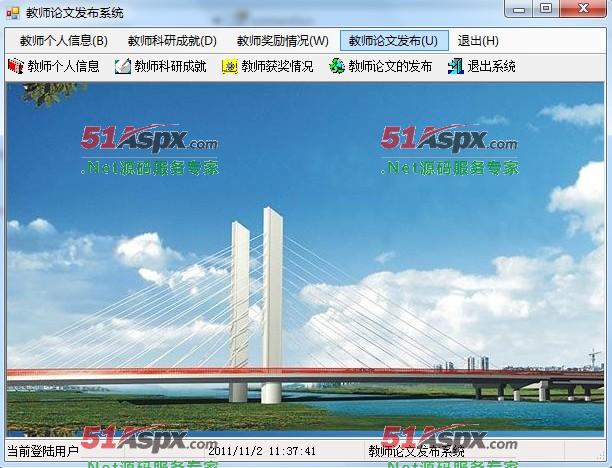Open the 教师个人信息(B) menu
The width and height of the screenshot is (612, 468).
64,41
